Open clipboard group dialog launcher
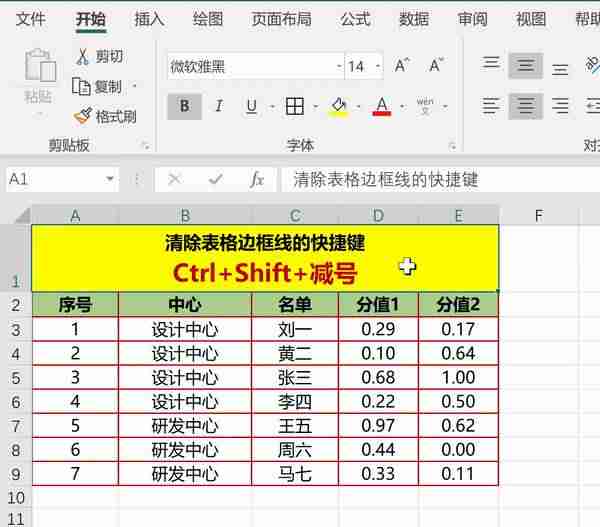The width and height of the screenshot is (600, 527). [145, 145]
